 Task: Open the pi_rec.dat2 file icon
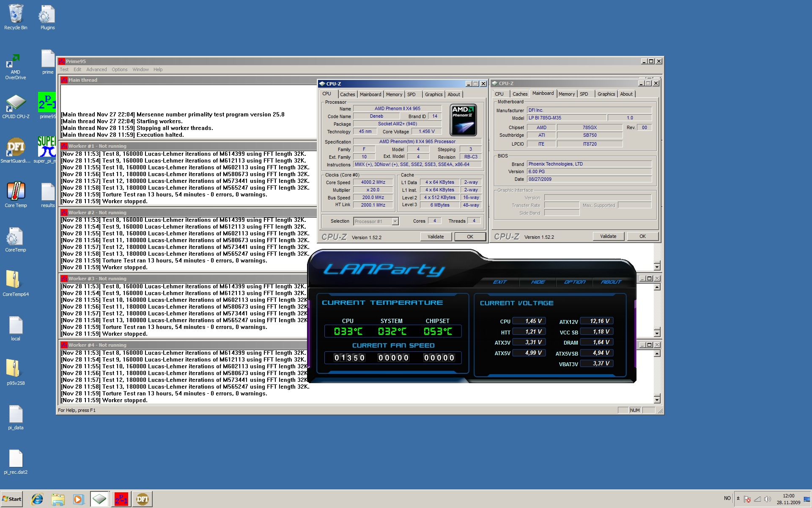(16, 462)
